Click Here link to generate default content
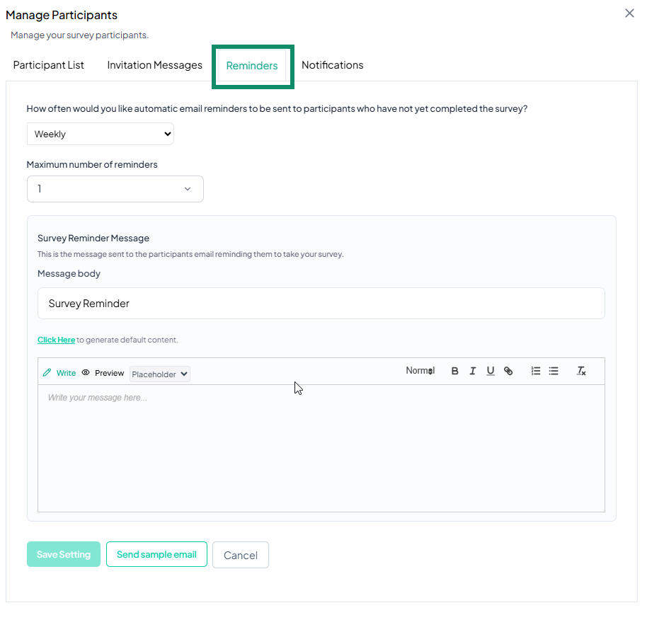The width and height of the screenshot is (647, 644). click(x=57, y=340)
